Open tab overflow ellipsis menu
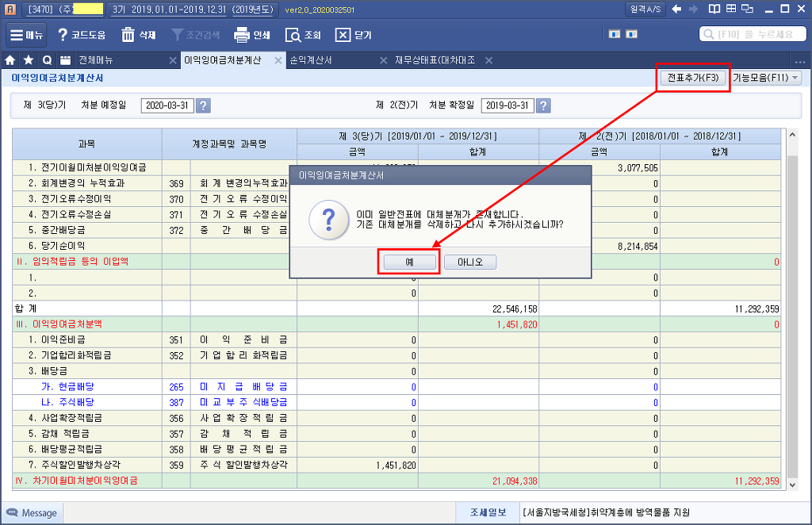 (799, 60)
